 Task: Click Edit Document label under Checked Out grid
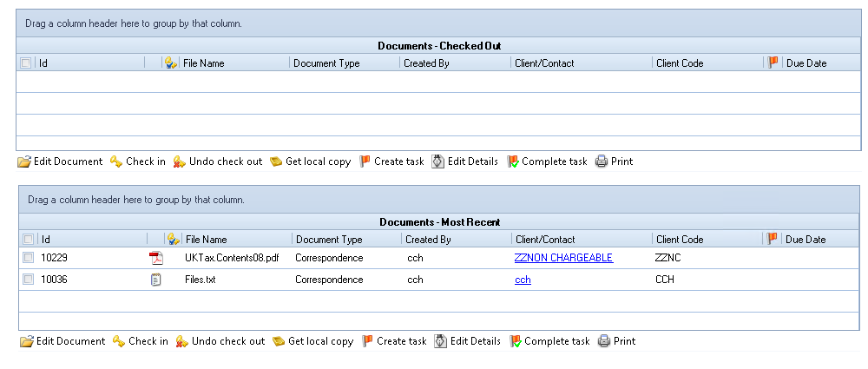(x=68, y=161)
